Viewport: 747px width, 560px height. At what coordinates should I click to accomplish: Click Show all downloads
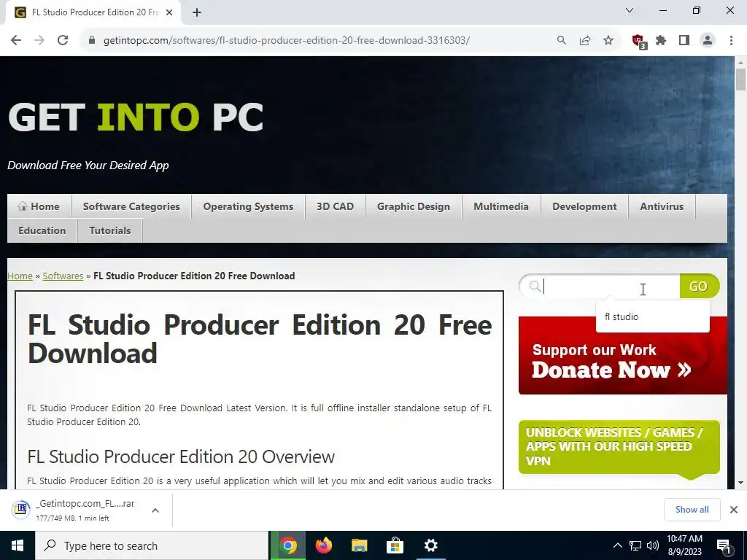point(692,510)
